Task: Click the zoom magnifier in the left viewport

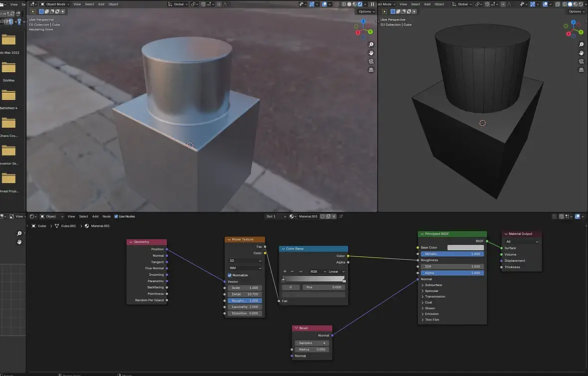Action: 371,45
